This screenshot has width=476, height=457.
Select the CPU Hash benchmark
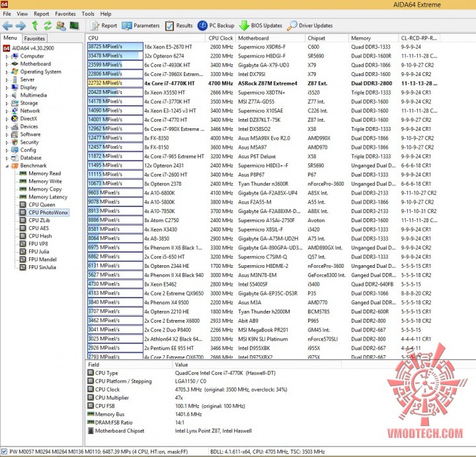(x=40, y=236)
